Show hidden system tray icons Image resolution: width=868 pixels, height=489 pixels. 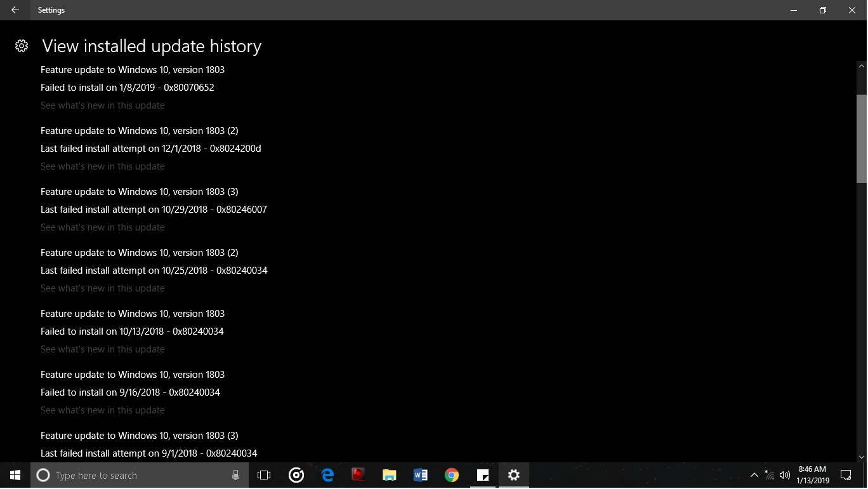[x=754, y=475]
